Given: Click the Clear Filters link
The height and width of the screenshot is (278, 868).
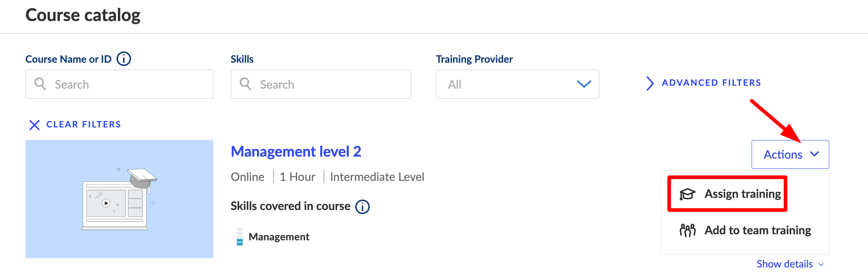Looking at the screenshot, I should click(83, 125).
